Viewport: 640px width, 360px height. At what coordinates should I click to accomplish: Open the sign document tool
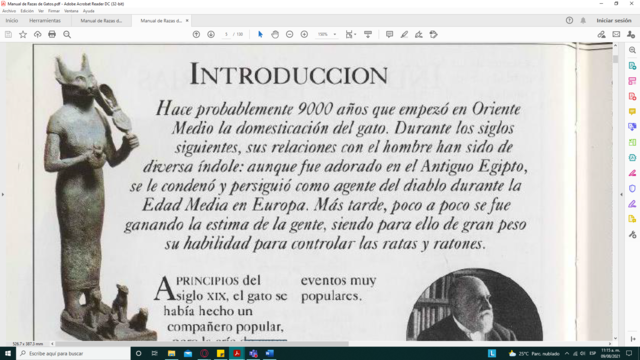419,35
